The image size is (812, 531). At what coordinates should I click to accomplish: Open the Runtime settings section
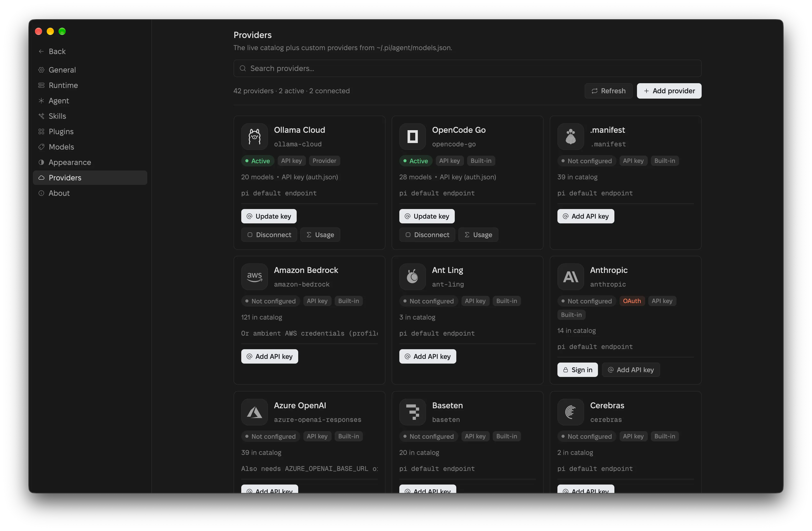[x=90, y=85]
